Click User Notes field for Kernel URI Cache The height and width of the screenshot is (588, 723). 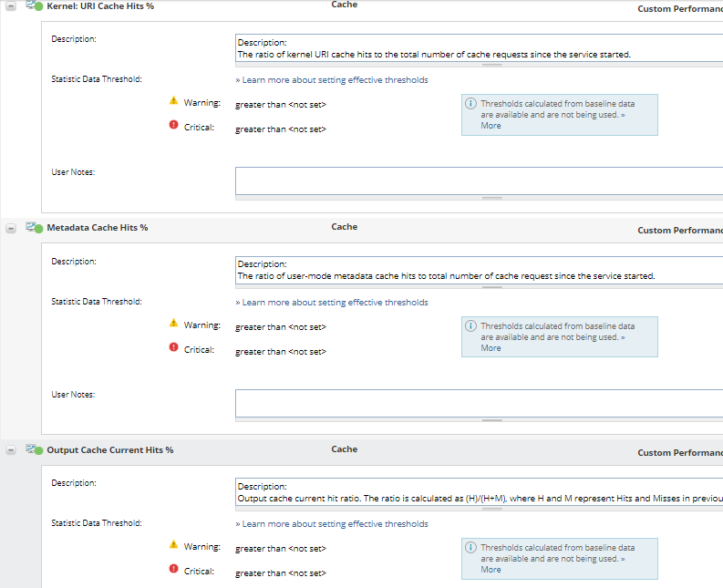479,180
